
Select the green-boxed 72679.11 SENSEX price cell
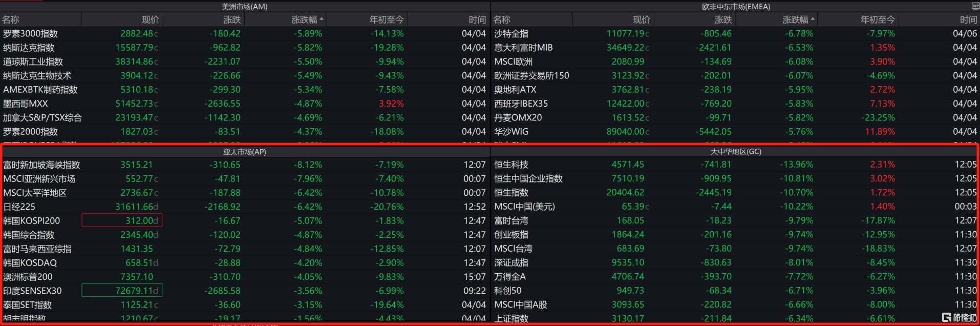pyautogui.click(x=122, y=291)
